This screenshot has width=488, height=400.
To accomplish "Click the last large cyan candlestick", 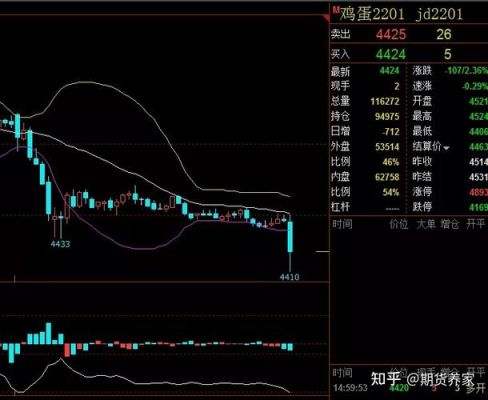I will point(290,237).
